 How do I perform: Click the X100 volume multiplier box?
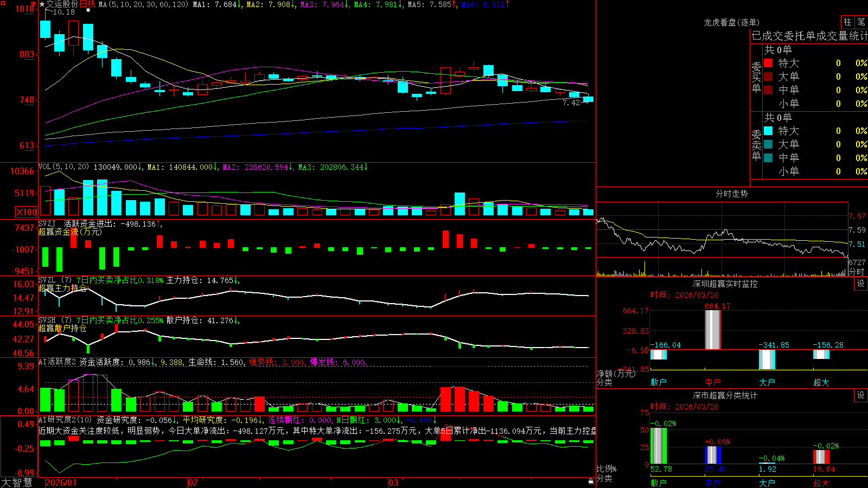click(27, 212)
